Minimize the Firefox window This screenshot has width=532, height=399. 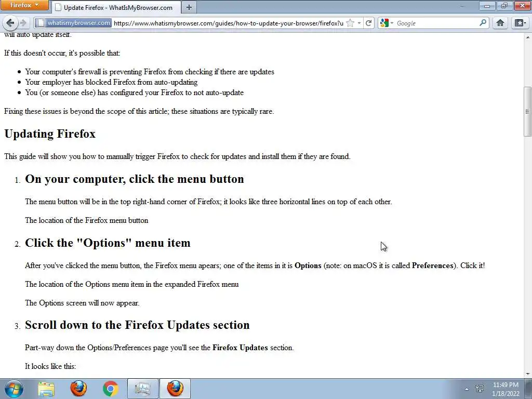point(487,5)
